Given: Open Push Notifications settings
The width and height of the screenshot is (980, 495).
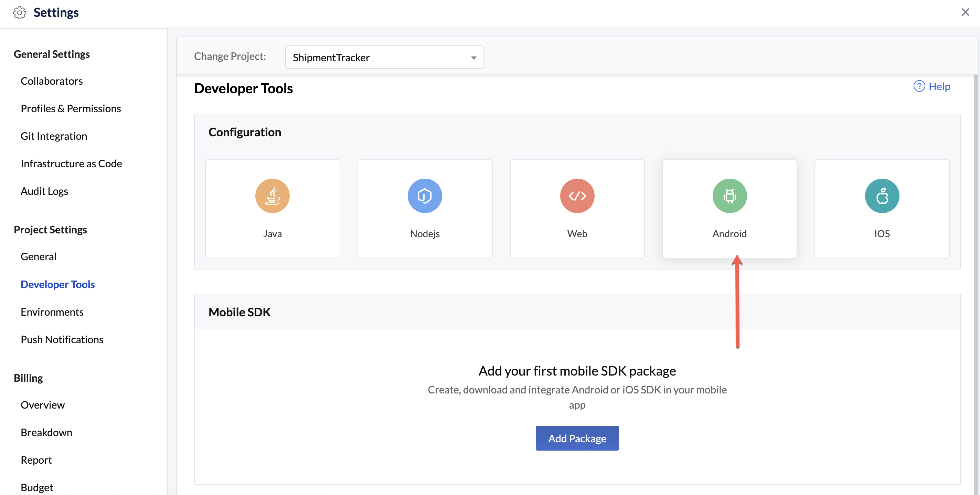Looking at the screenshot, I should pyautogui.click(x=62, y=339).
